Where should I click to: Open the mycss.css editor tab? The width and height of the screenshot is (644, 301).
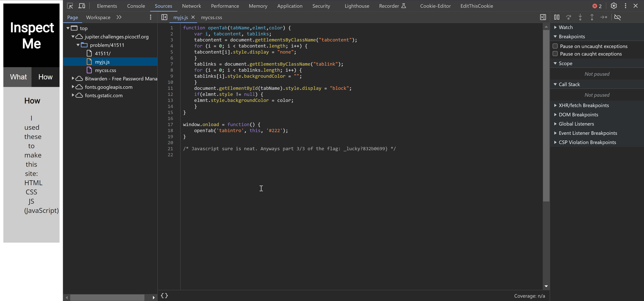click(x=211, y=17)
